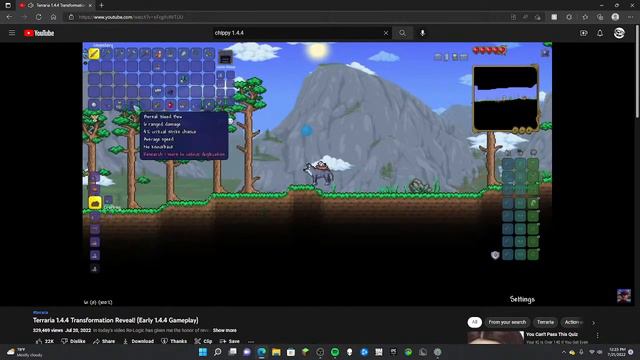The image size is (640, 360).
Task: Open YouTube notifications bell
Action: [600, 33]
